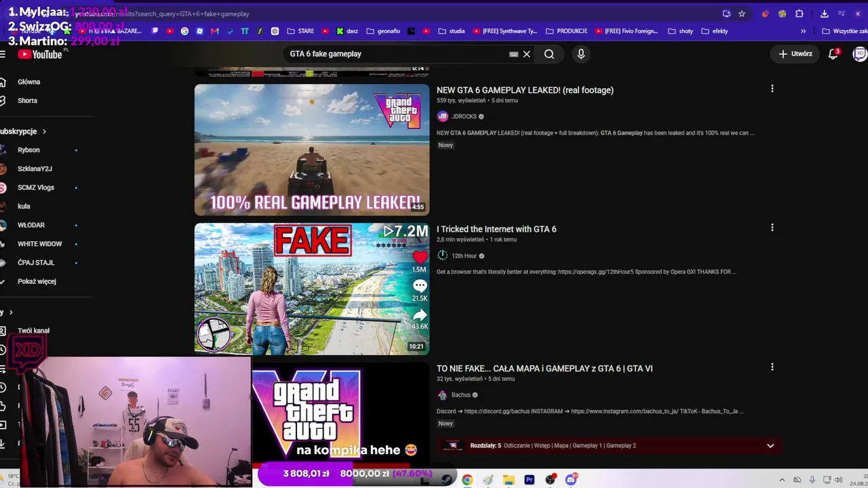Open the studia bookmark folder
Viewport: 868px width, 488px height.
452,31
